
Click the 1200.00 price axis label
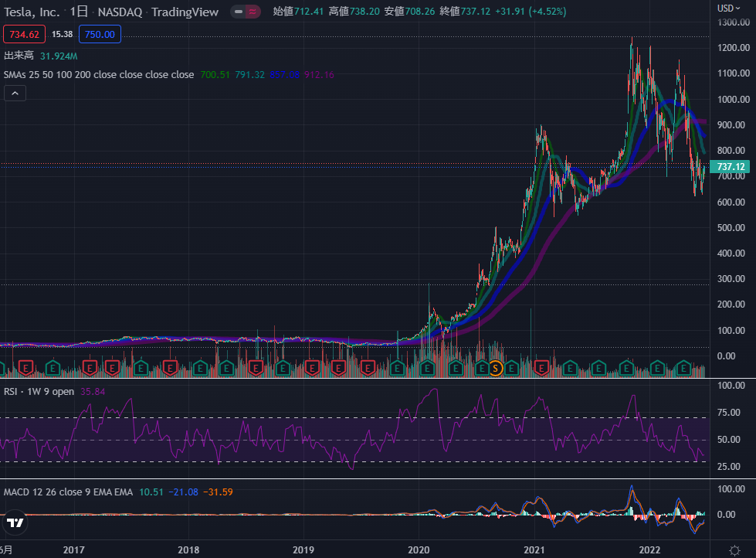[734, 48]
